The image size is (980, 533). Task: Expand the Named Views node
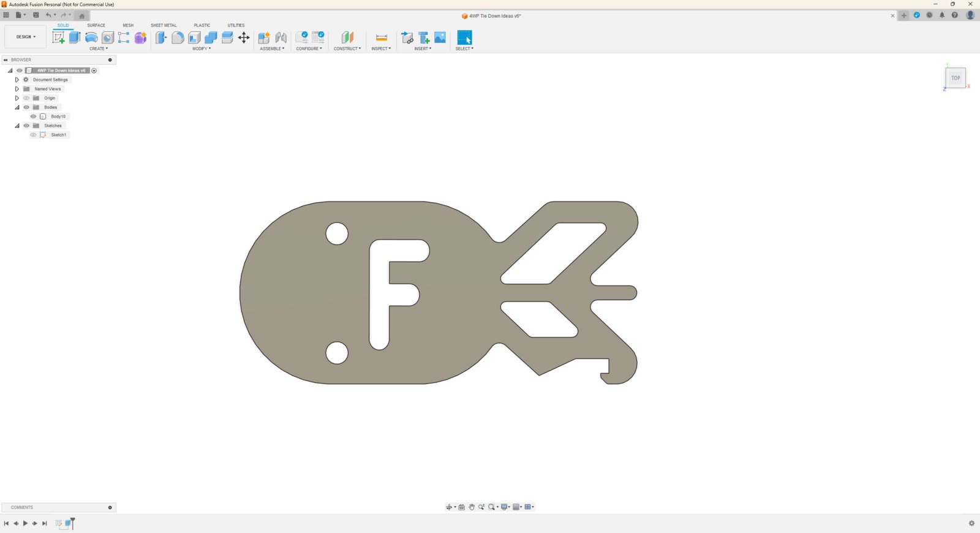click(x=17, y=89)
